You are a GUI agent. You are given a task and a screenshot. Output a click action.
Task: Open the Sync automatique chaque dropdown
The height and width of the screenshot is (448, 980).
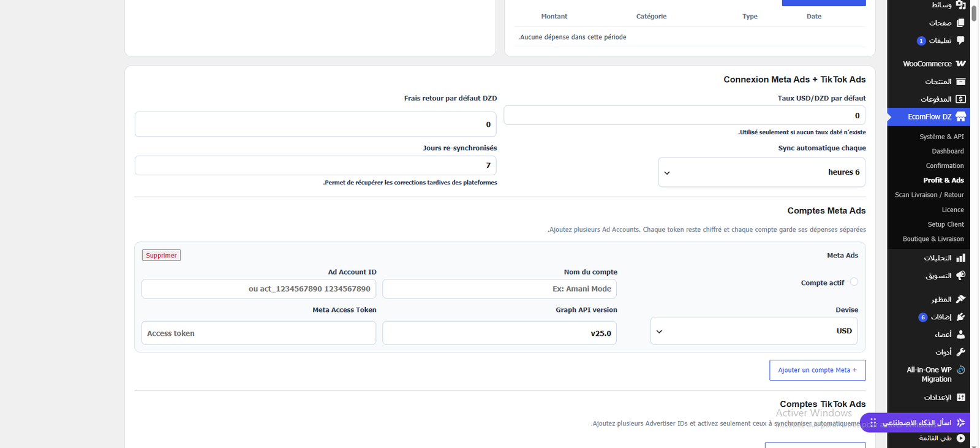[762, 172]
